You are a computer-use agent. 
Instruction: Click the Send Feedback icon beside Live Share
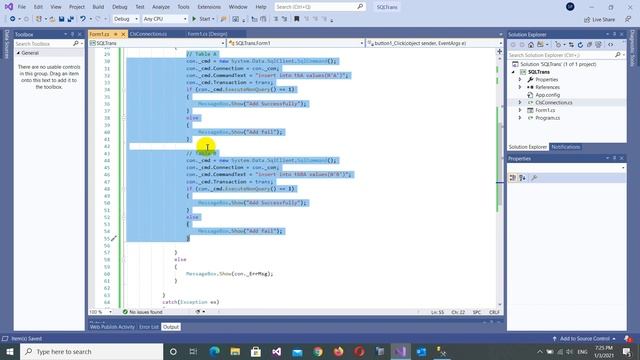pos(628,19)
